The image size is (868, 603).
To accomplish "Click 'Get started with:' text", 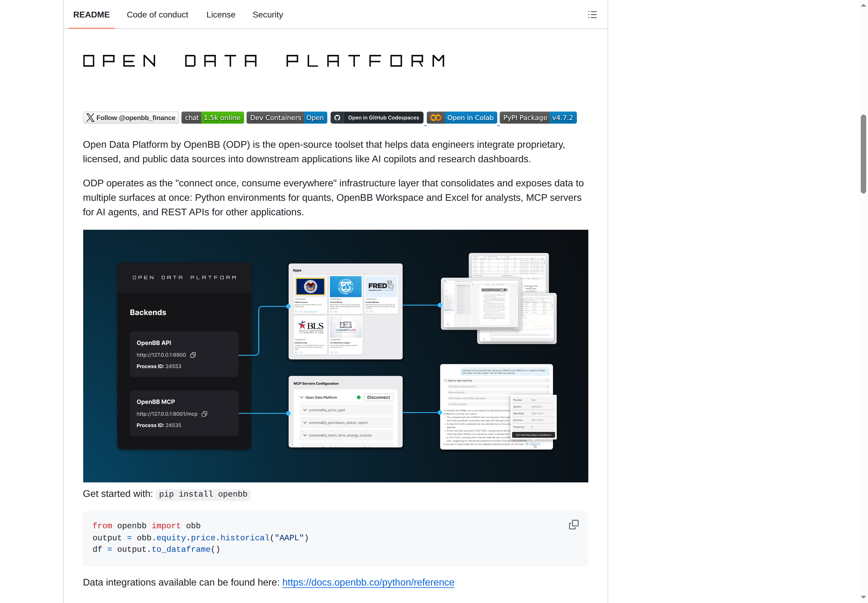I will coord(118,494).
